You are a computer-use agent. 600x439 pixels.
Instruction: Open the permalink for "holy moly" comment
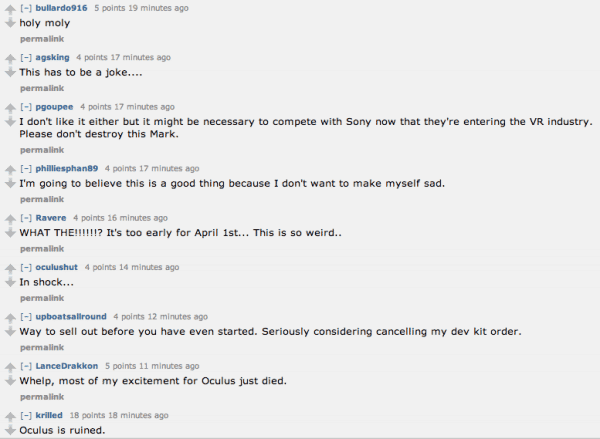pos(41,38)
